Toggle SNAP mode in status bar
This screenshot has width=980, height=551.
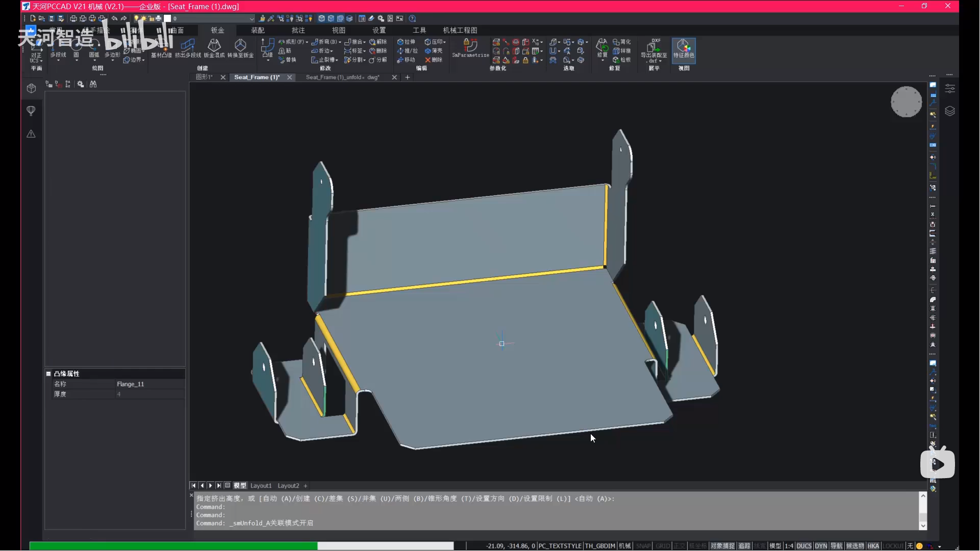(643, 546)
